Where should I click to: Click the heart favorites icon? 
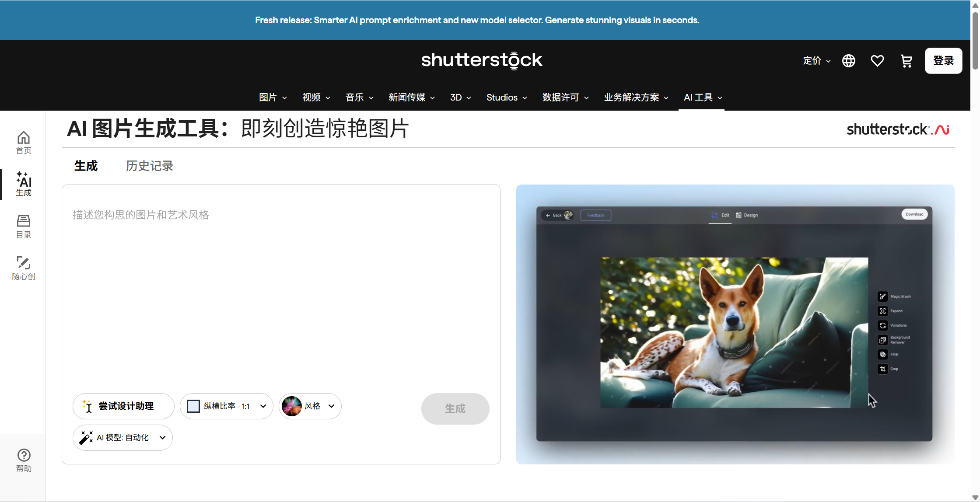877,61
